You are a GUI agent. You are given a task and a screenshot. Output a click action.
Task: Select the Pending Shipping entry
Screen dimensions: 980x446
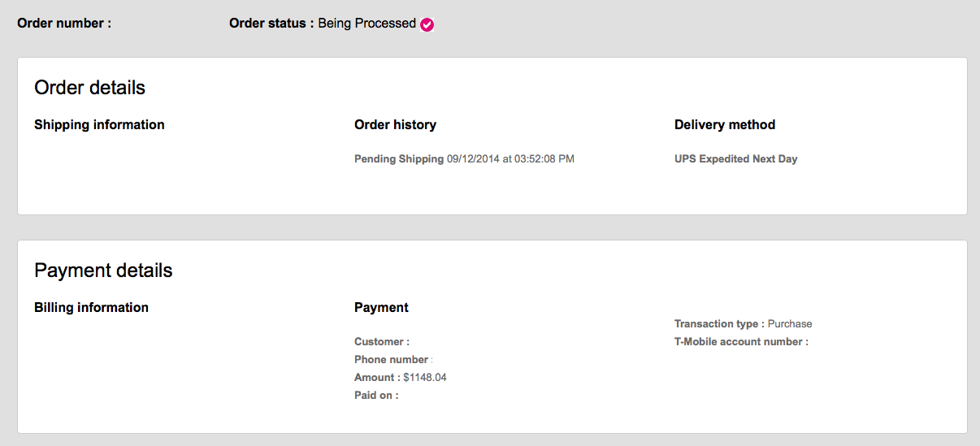[x=399, y=159]
